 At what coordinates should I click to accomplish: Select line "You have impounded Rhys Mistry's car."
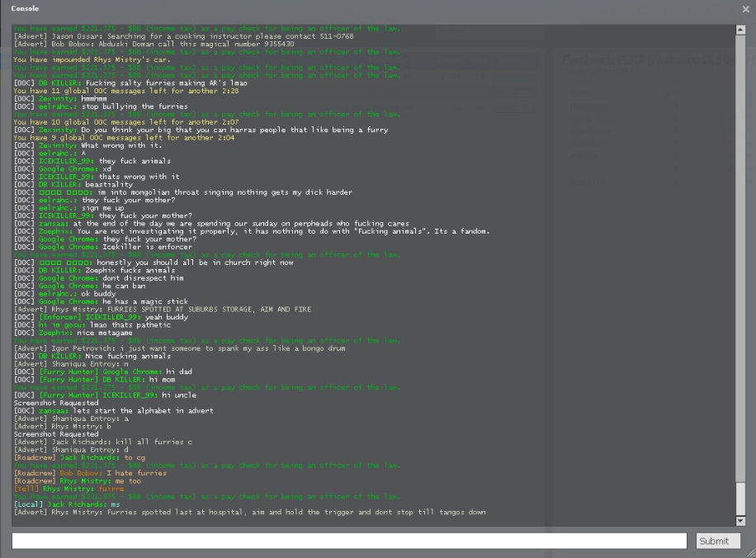point(92,59)
